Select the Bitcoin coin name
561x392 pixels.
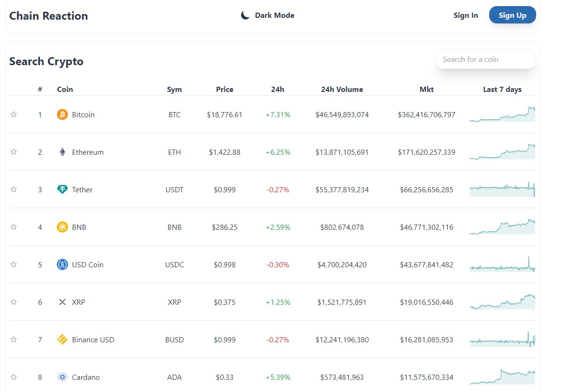(83, 114)
